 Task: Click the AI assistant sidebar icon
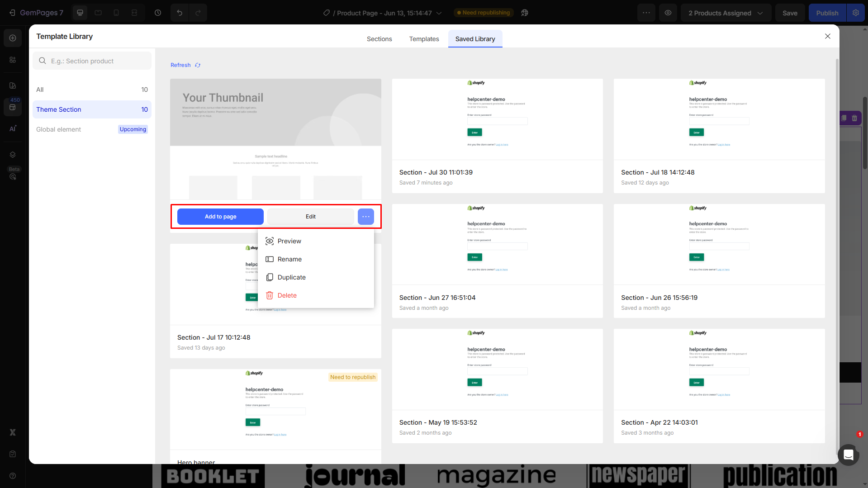[x=13, y=129]
